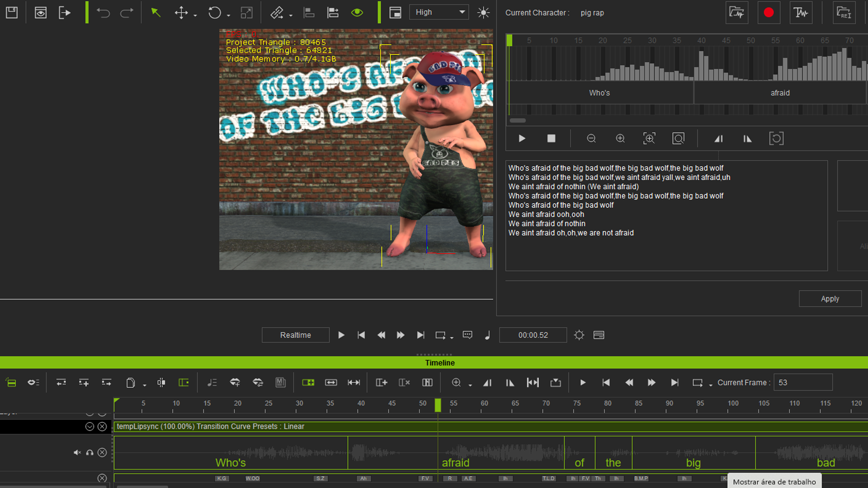This screenshot has width=868, height=488.
Task: Click the timeline playhead marker at frame 53
Action: click(x=438, y=405)
